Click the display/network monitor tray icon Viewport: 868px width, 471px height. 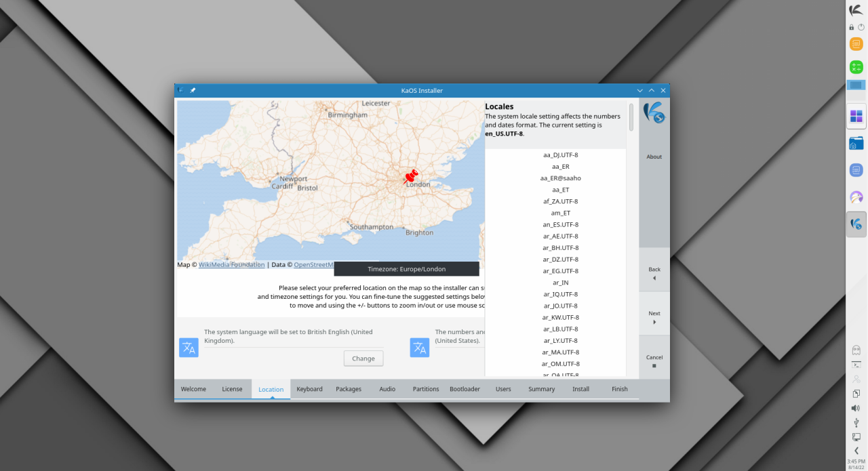856,437
